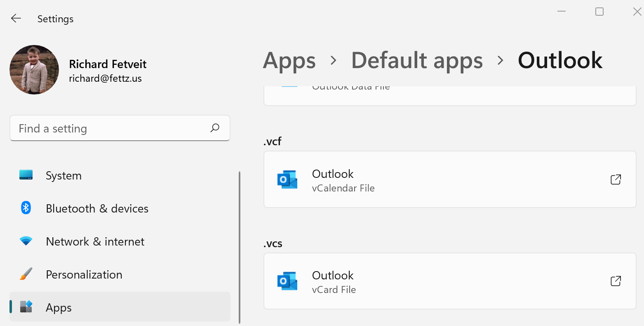
Task: Click the Apps sidebar icon
Action: (26, 307)
